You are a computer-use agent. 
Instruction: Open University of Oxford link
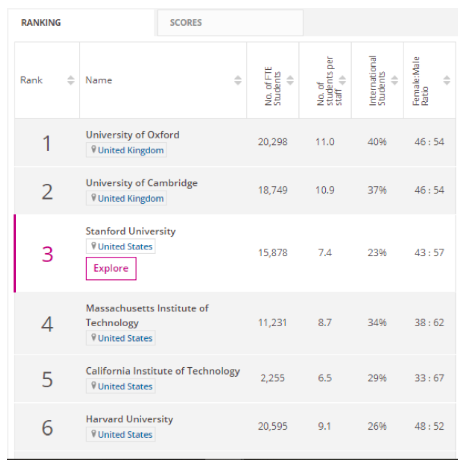pyautogui.click(x=132, y=135)
